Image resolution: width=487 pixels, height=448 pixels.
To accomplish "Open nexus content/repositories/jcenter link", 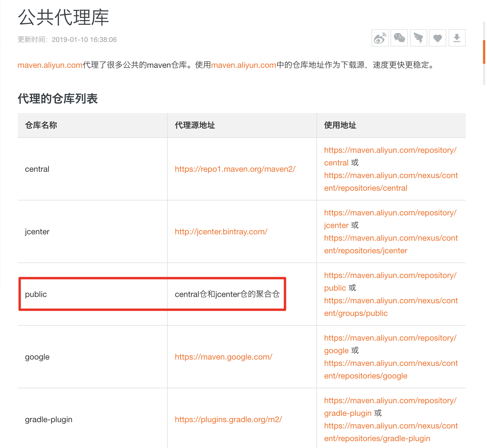I will click(391, 244).
